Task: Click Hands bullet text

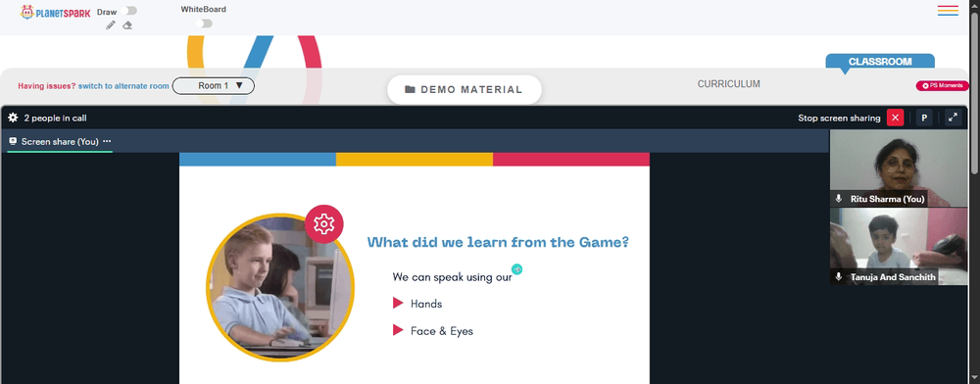Action: (x=426, y=304)
